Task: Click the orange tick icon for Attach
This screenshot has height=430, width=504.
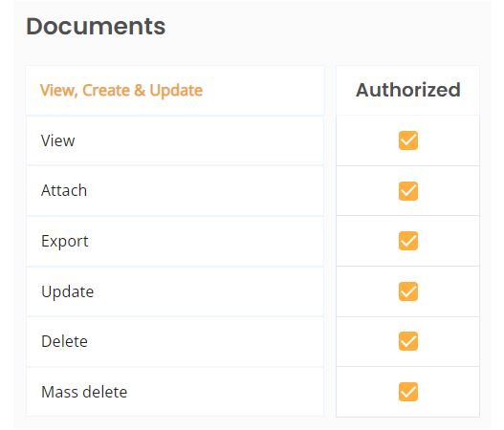Action: coord(408,191)
